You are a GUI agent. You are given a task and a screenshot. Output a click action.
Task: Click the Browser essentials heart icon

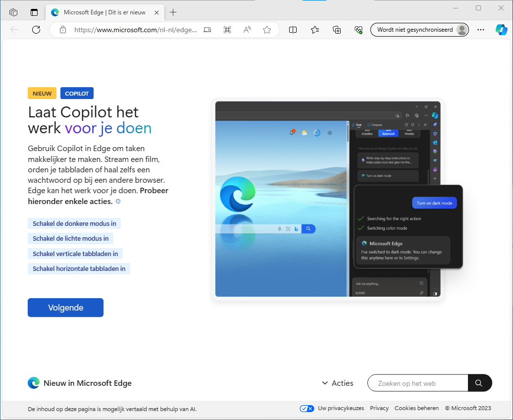359,30
